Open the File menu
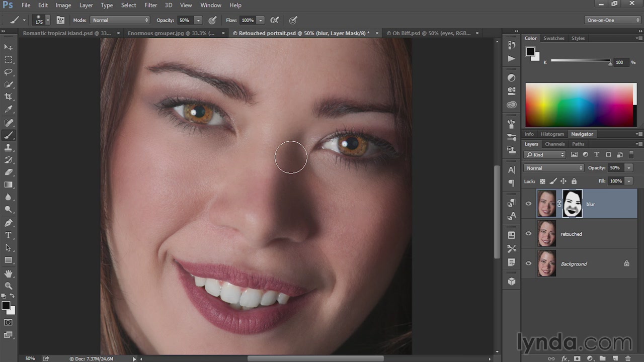The height and width of the screenshot is (362, 644). [26, 5]
